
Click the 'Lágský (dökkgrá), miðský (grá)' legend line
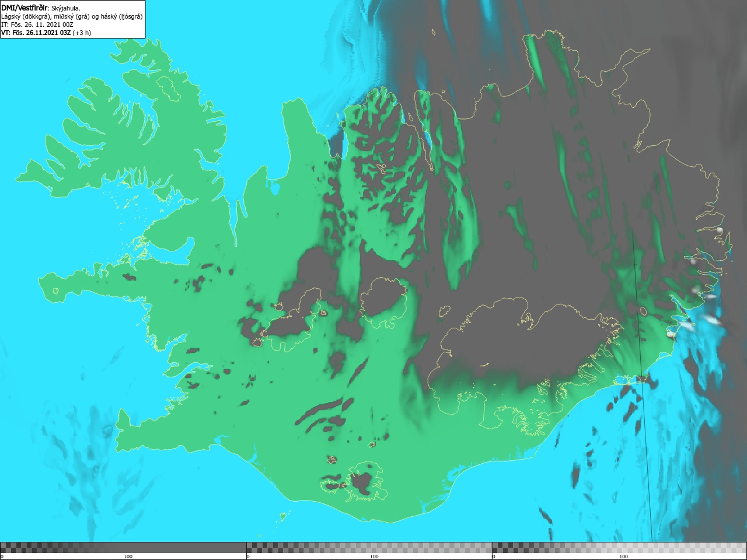72,16
